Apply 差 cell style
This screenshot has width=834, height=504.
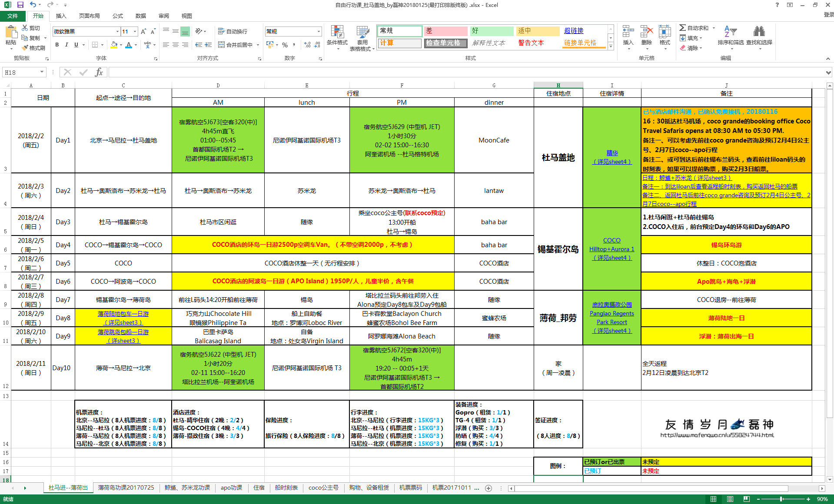pos(445,31)
